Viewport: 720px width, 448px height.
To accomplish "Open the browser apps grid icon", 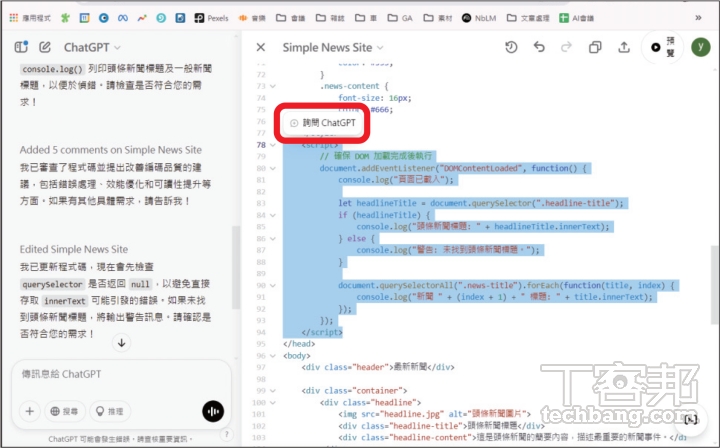I will (x=14, y=18).
